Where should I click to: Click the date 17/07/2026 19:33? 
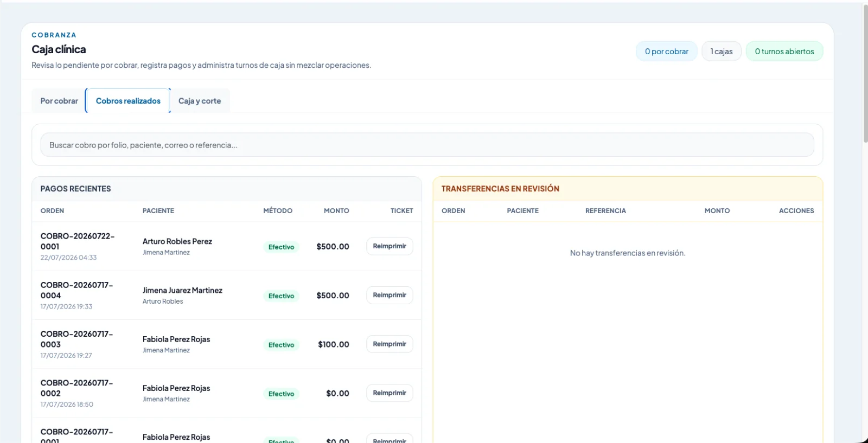tap(66, 306)
